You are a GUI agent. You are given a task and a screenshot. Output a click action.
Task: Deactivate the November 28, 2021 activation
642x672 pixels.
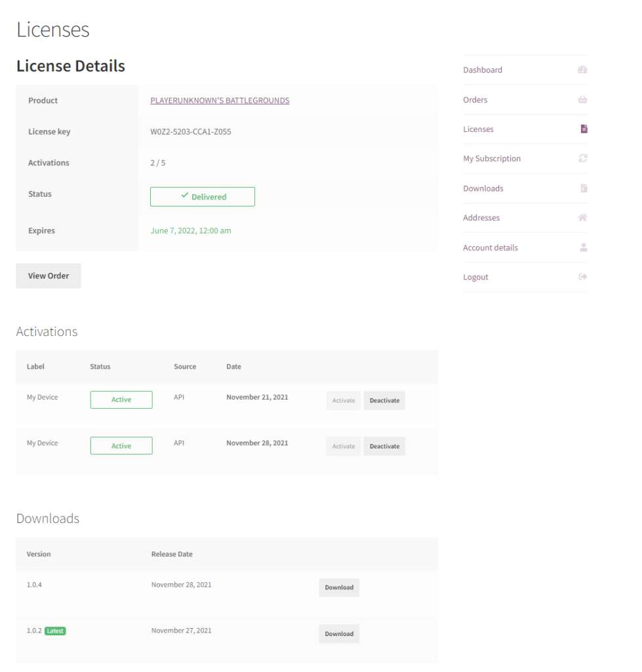(384, 446)
